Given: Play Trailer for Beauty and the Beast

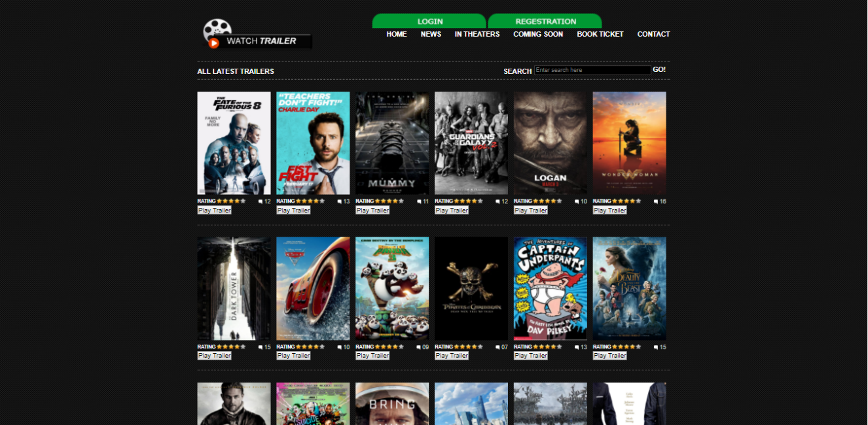Looking at the screenshot, I should (610, 356).
